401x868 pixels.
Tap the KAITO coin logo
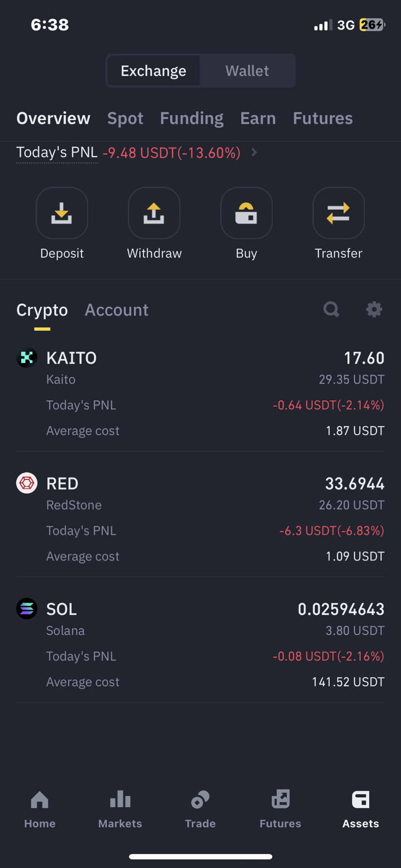coord(27,358)
